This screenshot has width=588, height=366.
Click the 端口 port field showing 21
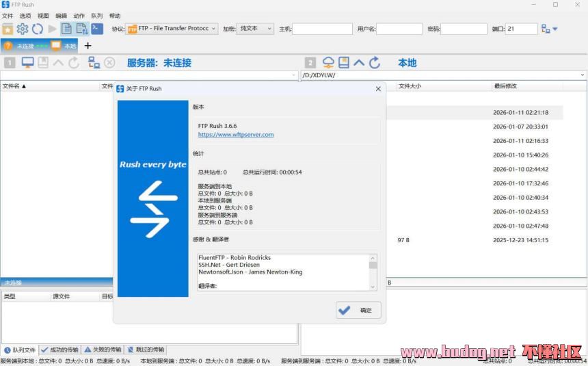coord(522,29)
